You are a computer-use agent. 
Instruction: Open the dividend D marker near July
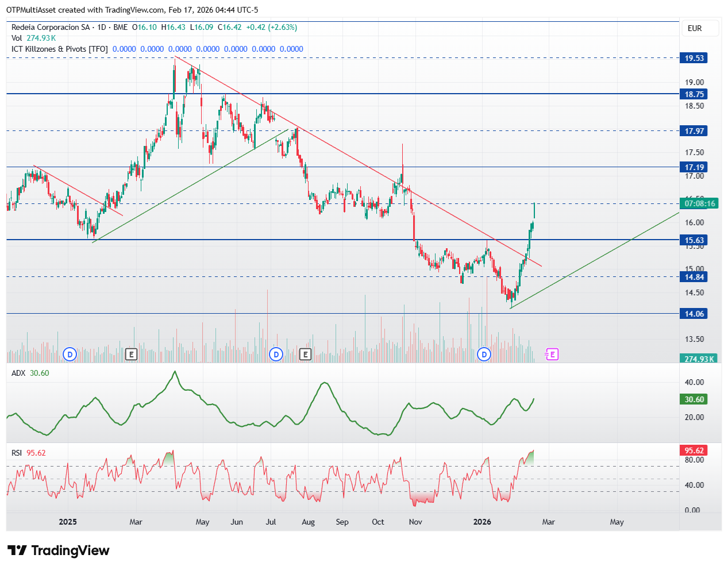(x=276, y=355)
